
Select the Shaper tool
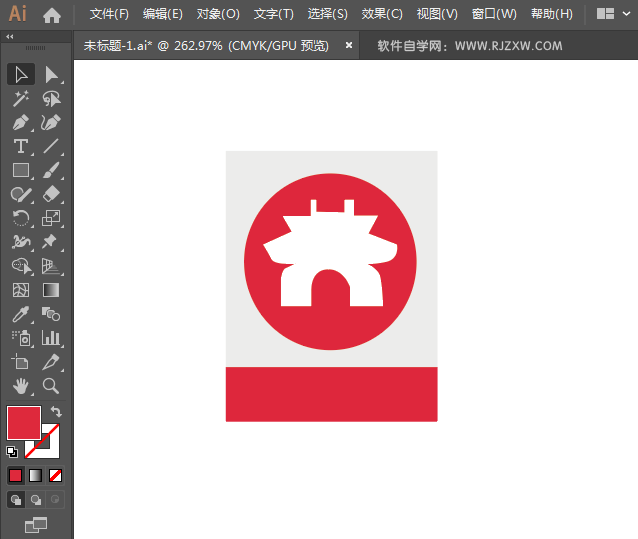(x=21, y=194)
